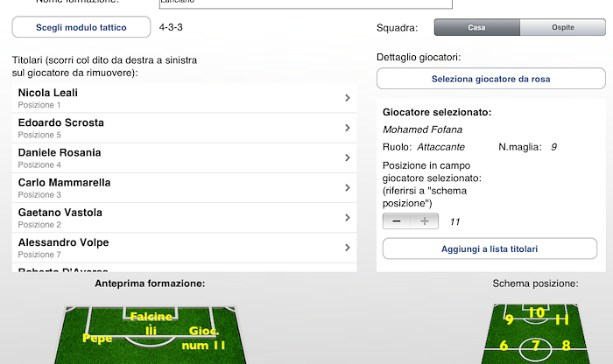Open chevron for Daniele Rosania
This screenshot has height=364, width=613.
tap(348, 158)
